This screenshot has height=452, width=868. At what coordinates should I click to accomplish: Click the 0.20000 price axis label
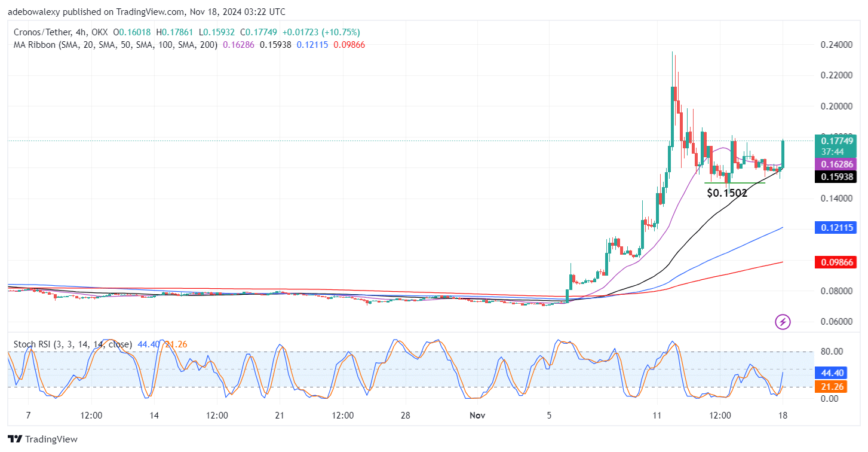pyautogui.click(x=836, y=106)
